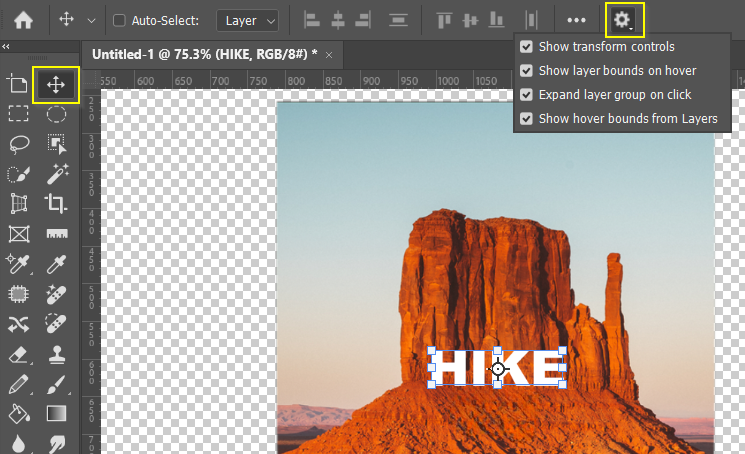Open the gear settings menu
The width and height of the screenshot is (745, 454).
point(623,19)
